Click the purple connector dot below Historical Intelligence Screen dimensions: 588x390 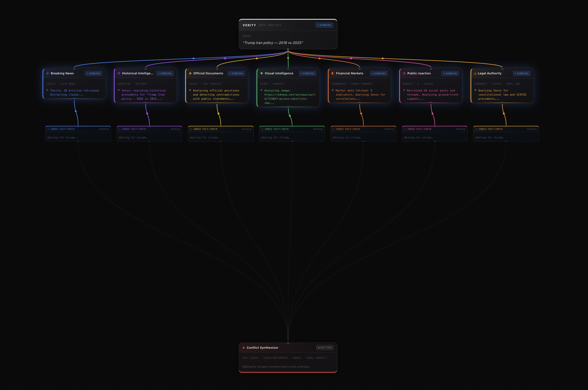pyautogui.click(x=147, y=114)
